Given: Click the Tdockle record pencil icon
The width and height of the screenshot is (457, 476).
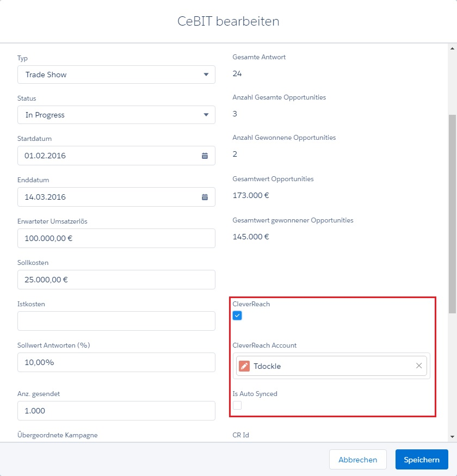Looking at the screenshot, I should (244, 366).
